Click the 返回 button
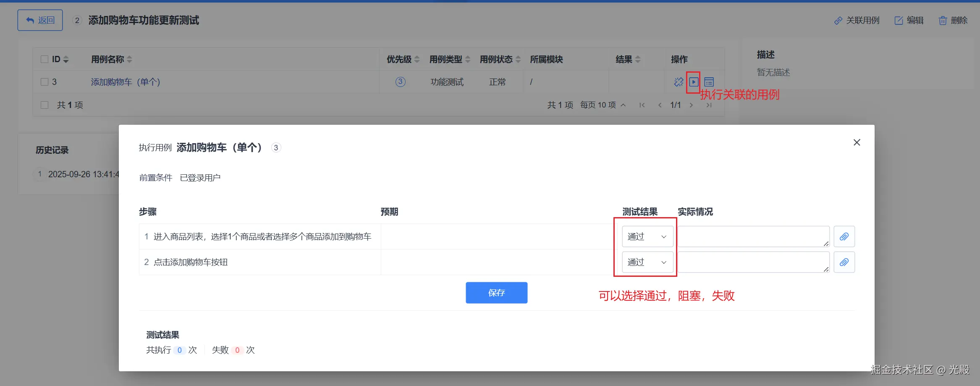 (40, 20)
